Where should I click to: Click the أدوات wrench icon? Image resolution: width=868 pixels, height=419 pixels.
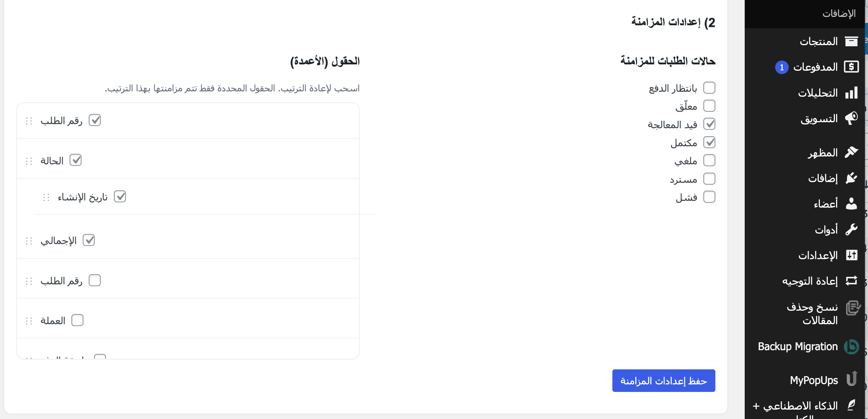tap(851, 229)
